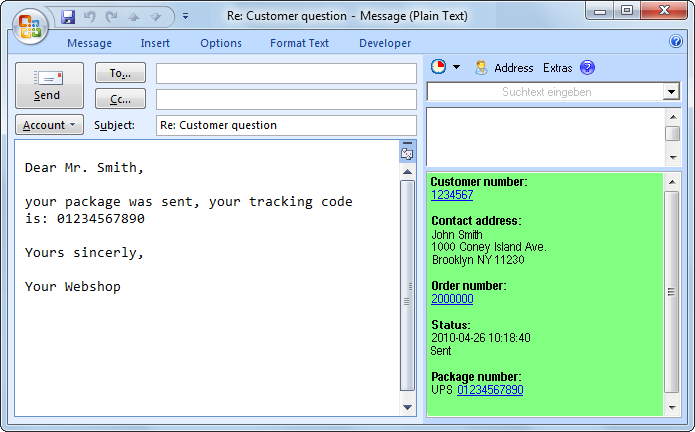The image size is (695, 432).
Task: Click the Undo arrow in quick access toolbar
Action: [88, 17]
